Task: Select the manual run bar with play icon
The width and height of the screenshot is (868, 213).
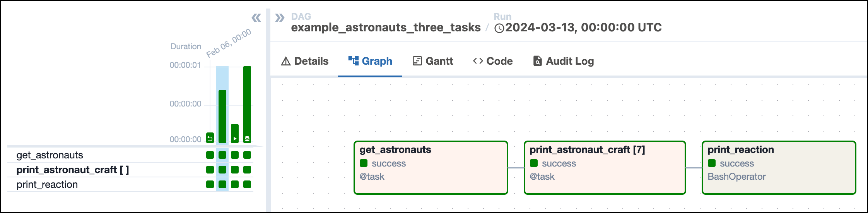Action: [235, 134]
